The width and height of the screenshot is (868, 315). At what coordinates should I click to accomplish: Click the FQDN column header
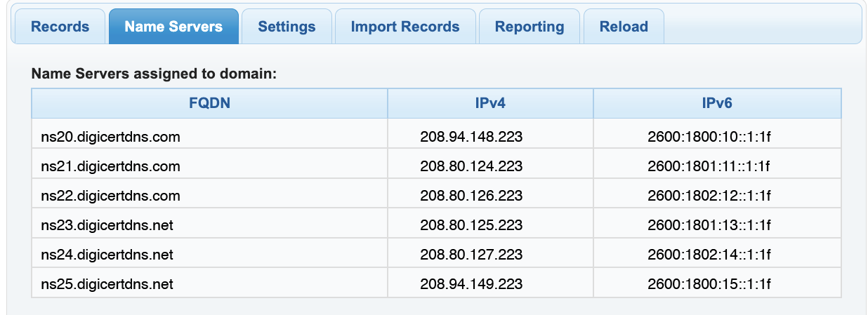click(210, 104)
